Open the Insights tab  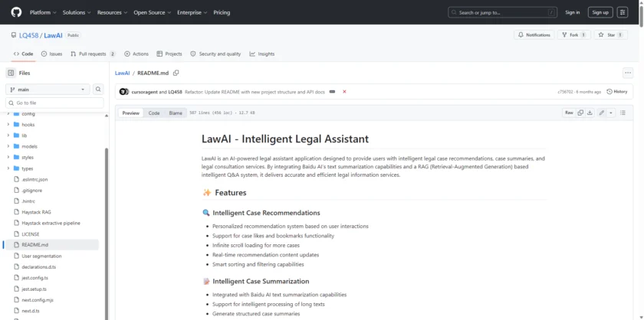click(262, 54)
